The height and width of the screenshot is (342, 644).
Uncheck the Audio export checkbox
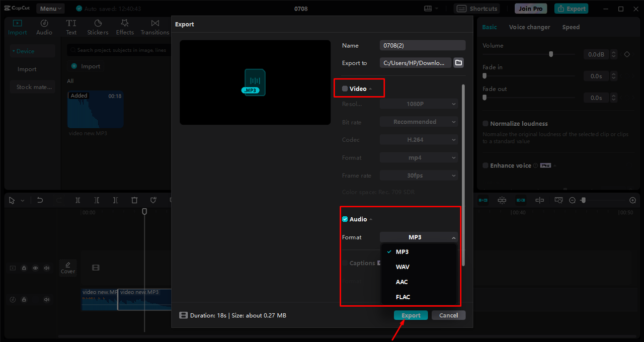pyautogui.click(x=345, y=219)
